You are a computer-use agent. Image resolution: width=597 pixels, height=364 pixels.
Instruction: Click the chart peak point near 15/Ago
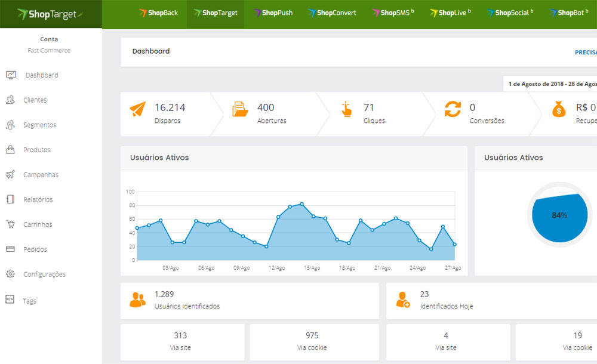[302, 204]
